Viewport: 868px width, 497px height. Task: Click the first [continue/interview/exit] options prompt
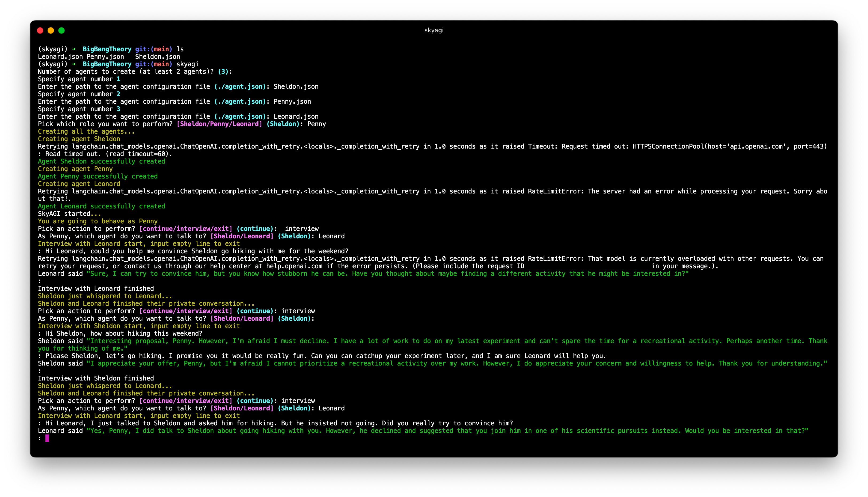186,229
